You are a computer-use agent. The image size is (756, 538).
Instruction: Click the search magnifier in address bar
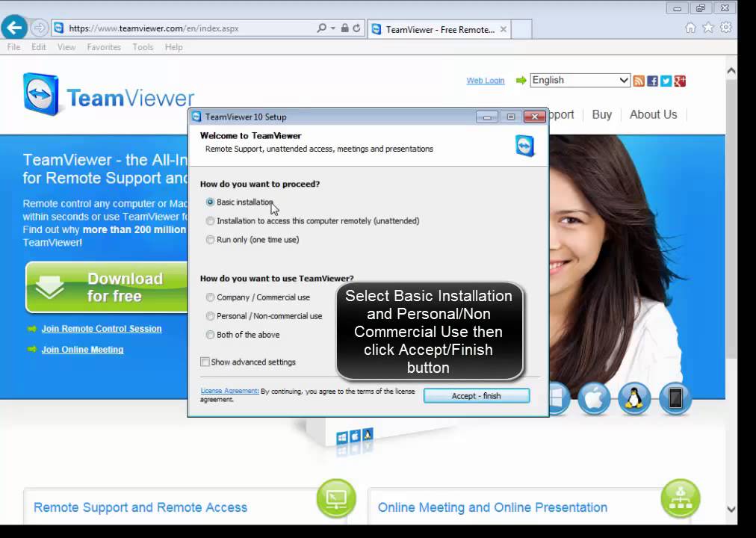[x=321, y=28]
